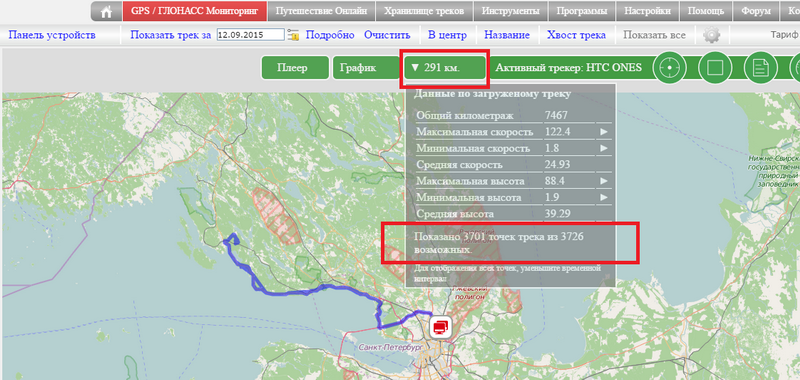The height and width of the screenshot is (380, 800).
Task: Open the document report round icon
Action: coord(760,67)
